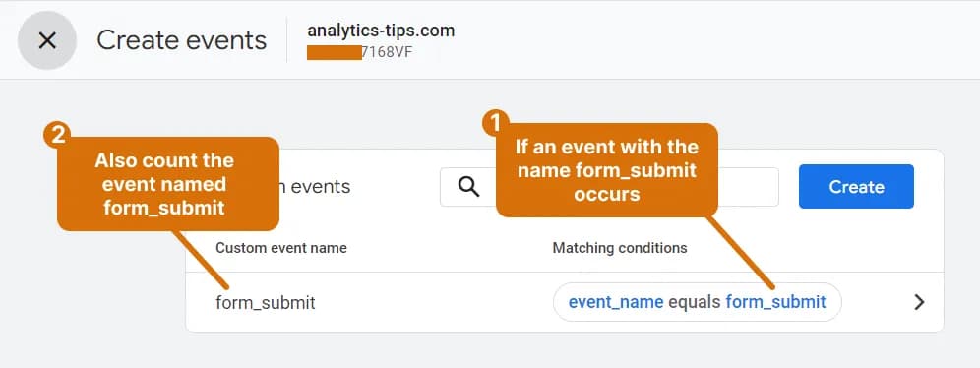
Task: Click the magnifying glass search icon
Action: [468, 186]
